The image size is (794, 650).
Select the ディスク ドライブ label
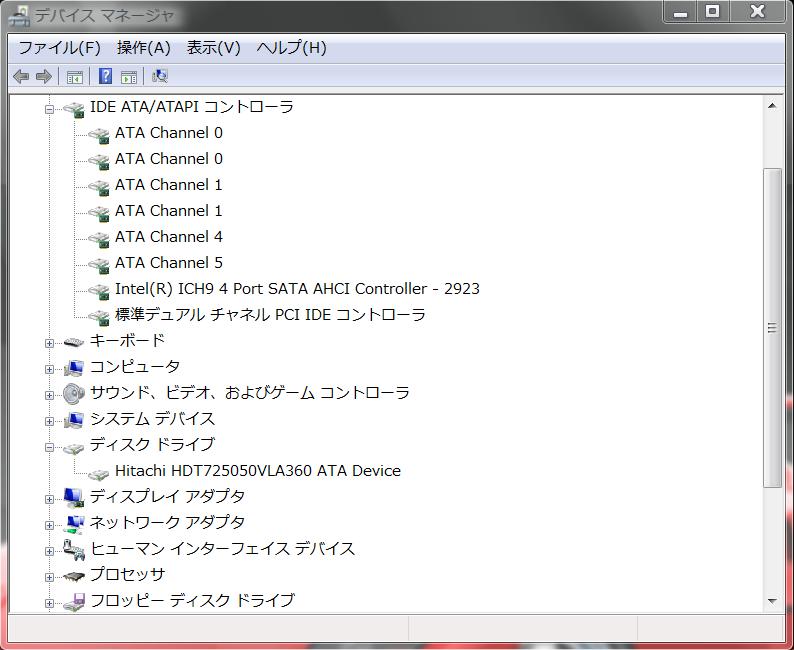(x=152, y=444)
